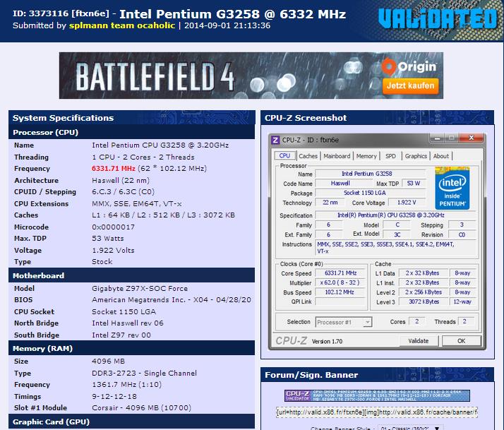This screenshot has height=430, width=504.
Task: Click the Cores count 2 field
Action: click(417, 321)
